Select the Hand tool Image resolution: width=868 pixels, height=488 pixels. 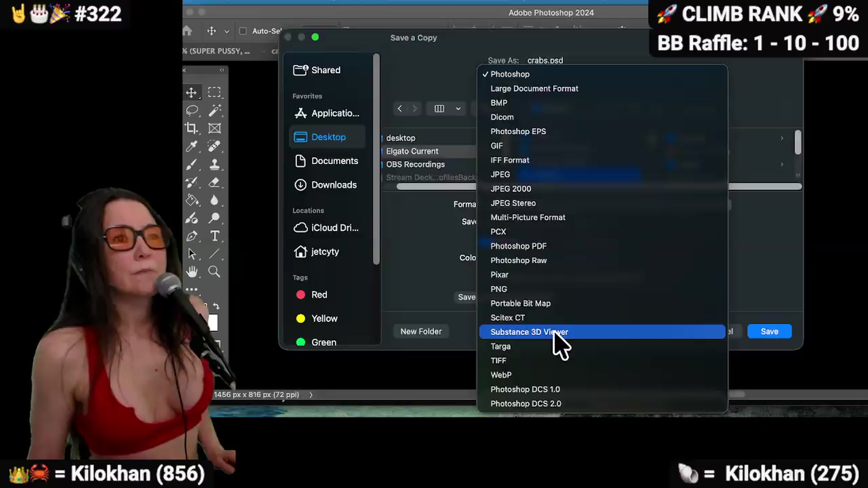[x=192, y=272]
